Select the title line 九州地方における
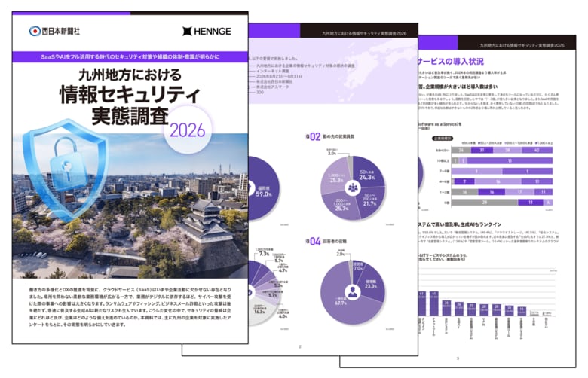588x378 pixels. (130, 75)
